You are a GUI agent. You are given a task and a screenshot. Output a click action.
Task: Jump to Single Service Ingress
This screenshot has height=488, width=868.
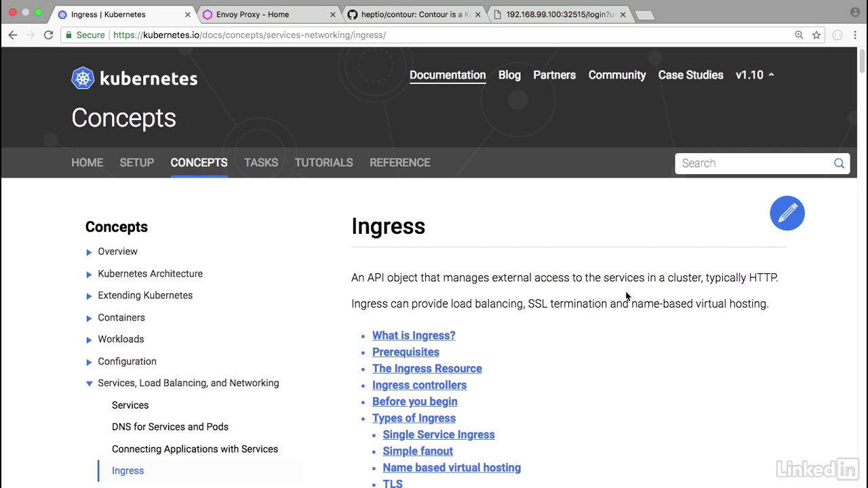tap(439, 434)
